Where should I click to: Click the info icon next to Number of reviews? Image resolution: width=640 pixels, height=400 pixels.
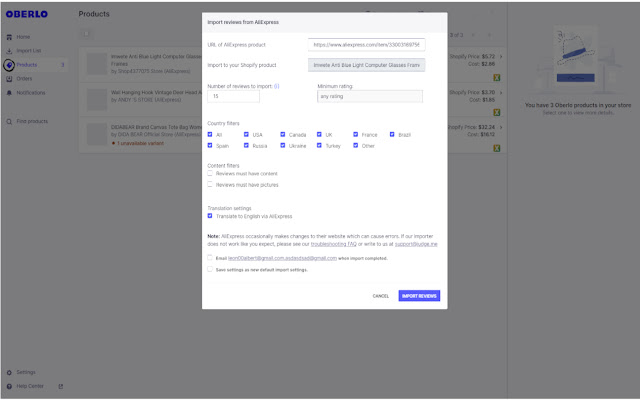[277, 87]
